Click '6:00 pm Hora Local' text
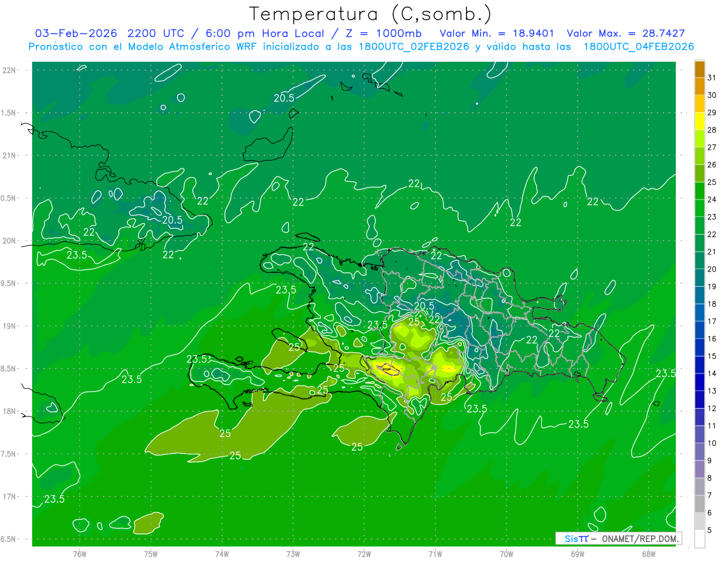 tap(265, 33)
